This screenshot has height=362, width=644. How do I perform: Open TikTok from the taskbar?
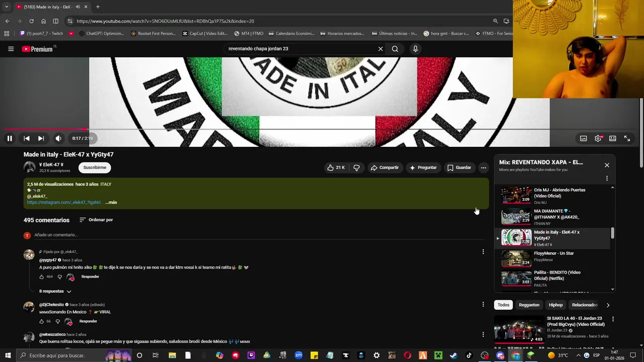click(x=469, y=355)
